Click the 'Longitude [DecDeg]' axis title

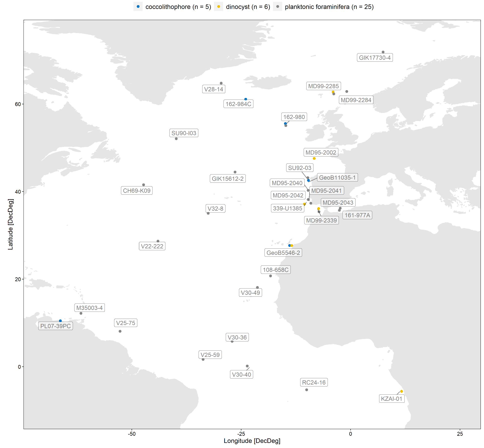tap(252, 441)
